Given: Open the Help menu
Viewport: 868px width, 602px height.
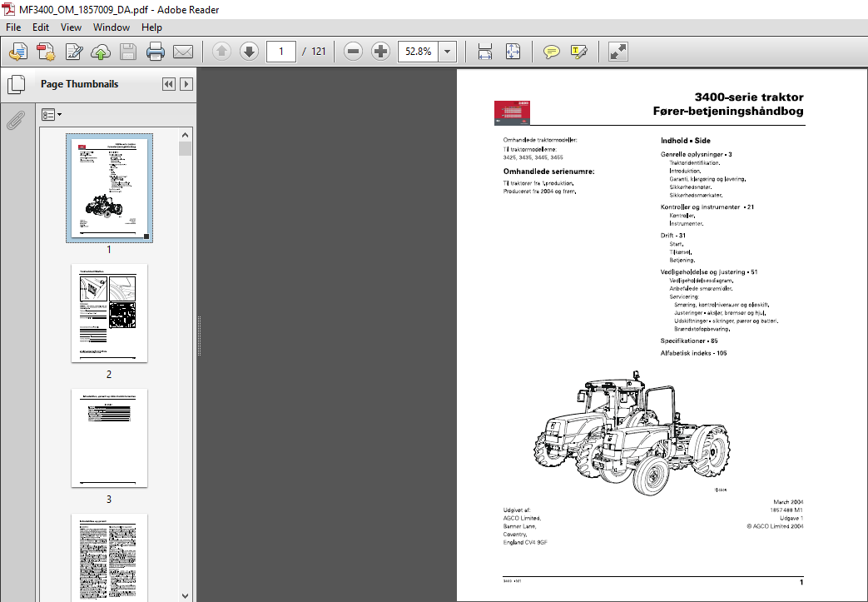Looking at the screenshot, I should click(151, 27).
